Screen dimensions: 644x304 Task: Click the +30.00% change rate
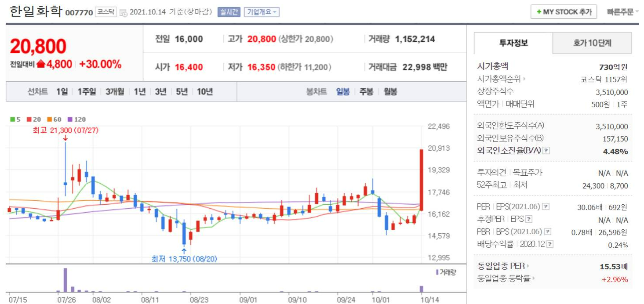pos(100,64)
